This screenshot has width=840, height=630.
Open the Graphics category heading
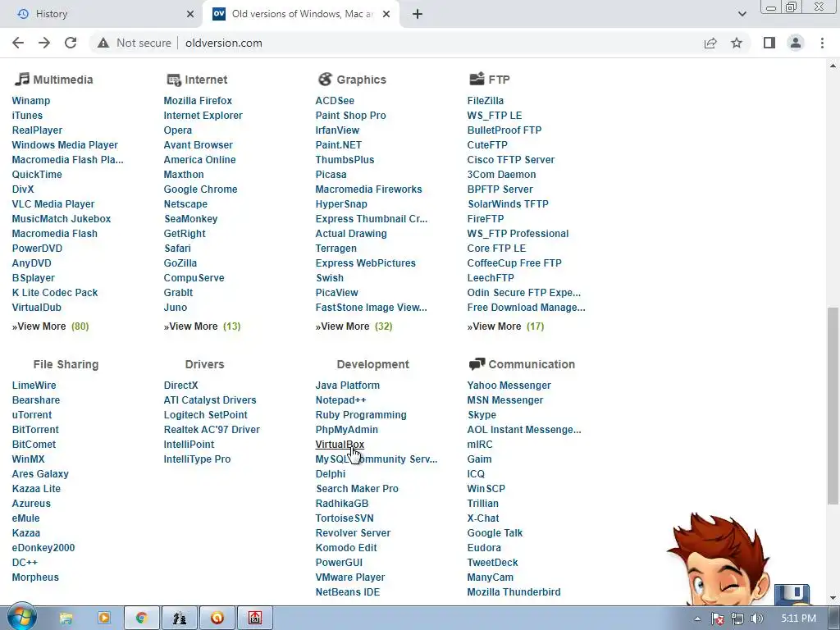click(361, 80)
